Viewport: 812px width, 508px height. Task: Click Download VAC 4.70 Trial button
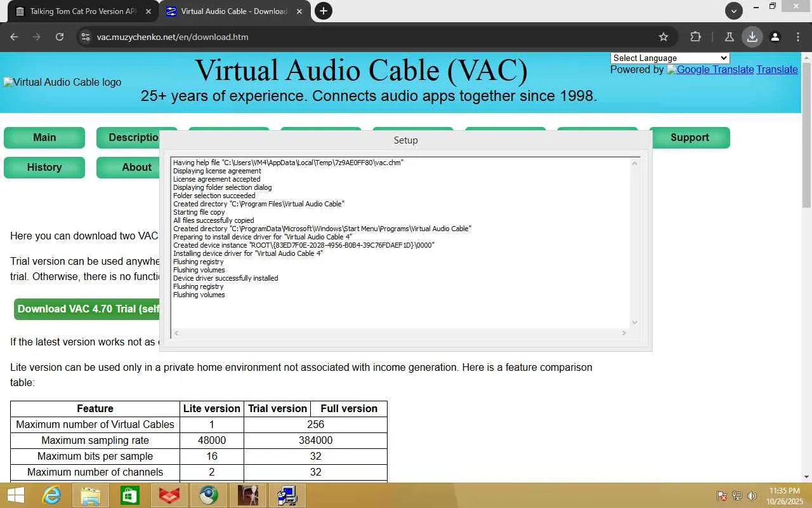(x=88, y=309)
